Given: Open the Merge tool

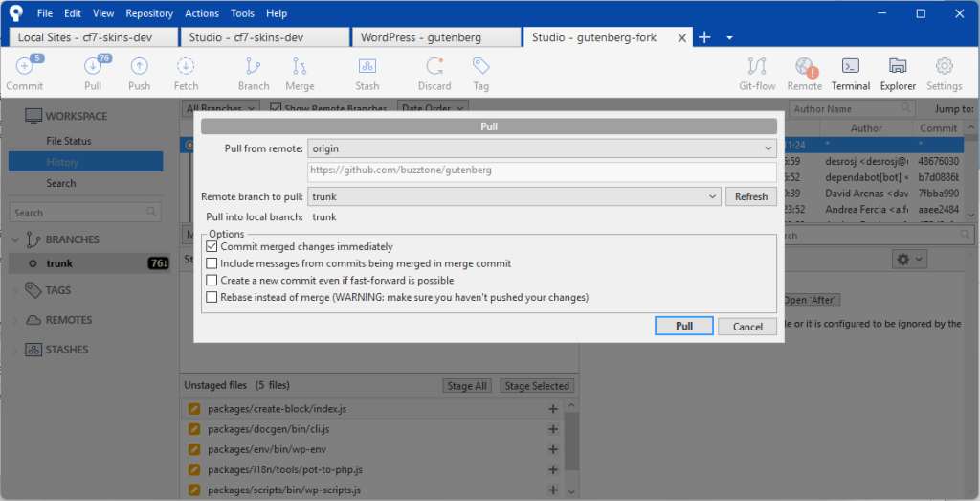Looking at the screenshot, I should [300, 74].
